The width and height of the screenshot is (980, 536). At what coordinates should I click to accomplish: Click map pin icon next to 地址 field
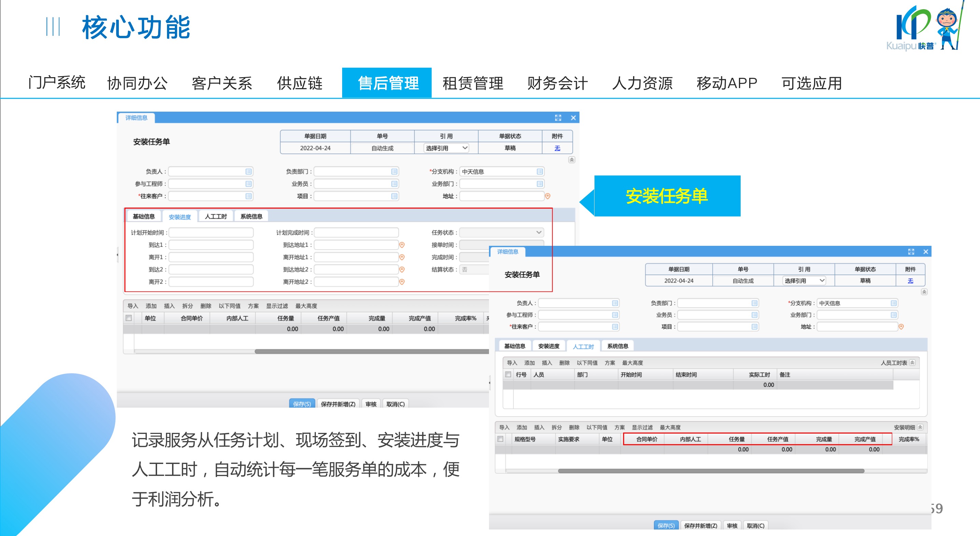547,196
